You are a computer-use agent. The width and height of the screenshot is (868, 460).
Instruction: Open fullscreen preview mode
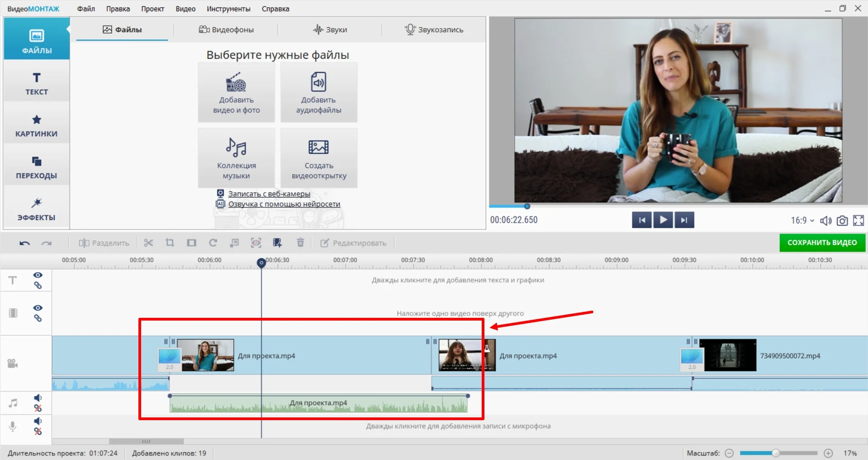pyautogui.click(x=858, y=220)
